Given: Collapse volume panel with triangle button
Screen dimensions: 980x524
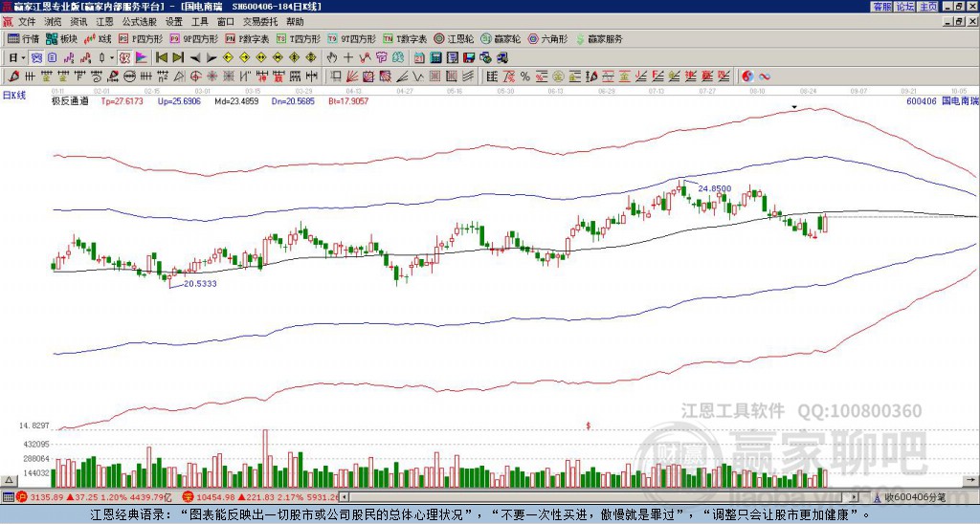Looking at the screenshot, I should click(9, 480).
